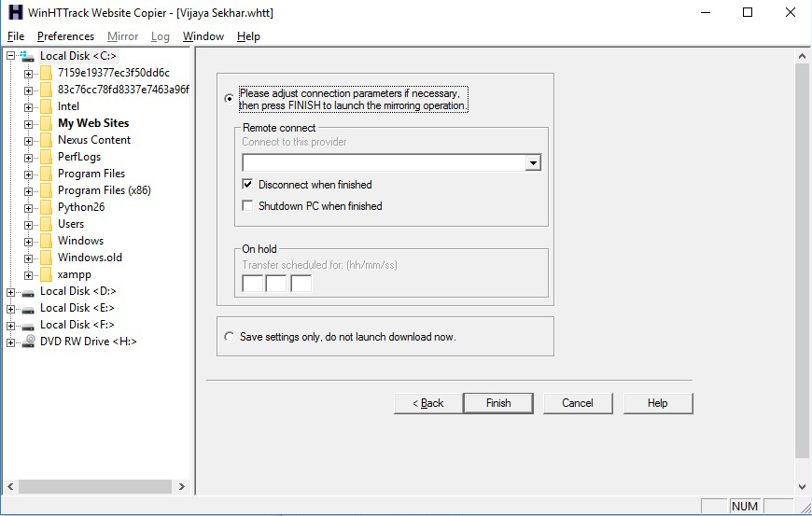The width and height of the screenshot is (812, 516).
Task: Open the Connect to this provider dropdown
Action: pyautogui.click(x=533, y=163)
